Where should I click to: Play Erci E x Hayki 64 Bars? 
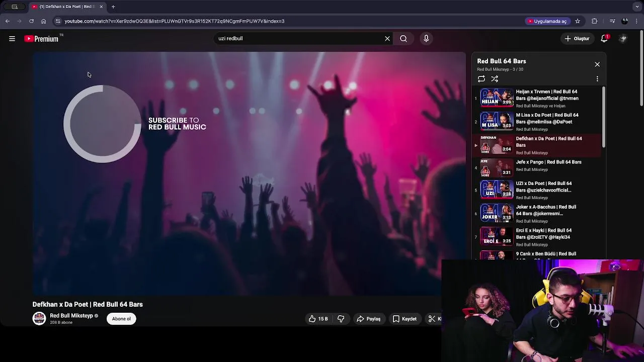(536, 237)
